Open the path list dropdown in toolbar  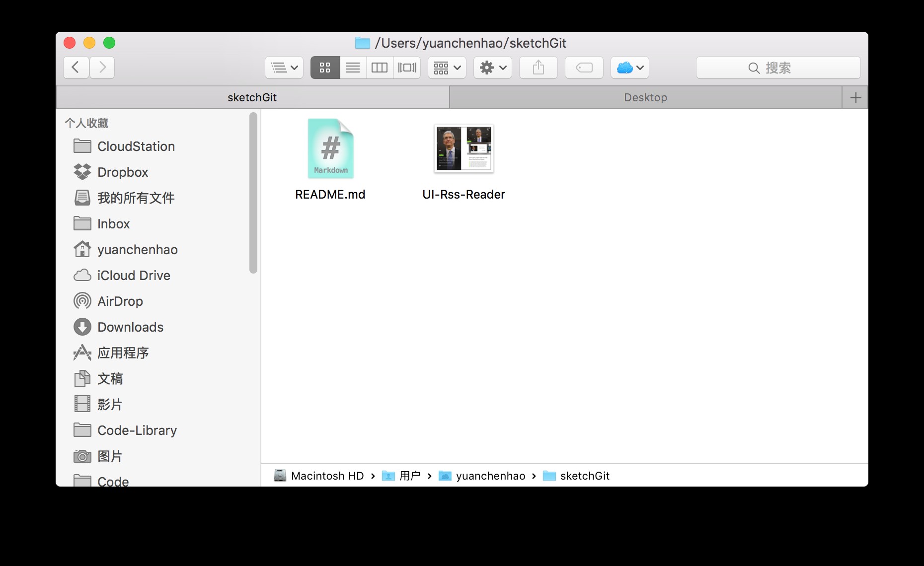coord(284,68)
